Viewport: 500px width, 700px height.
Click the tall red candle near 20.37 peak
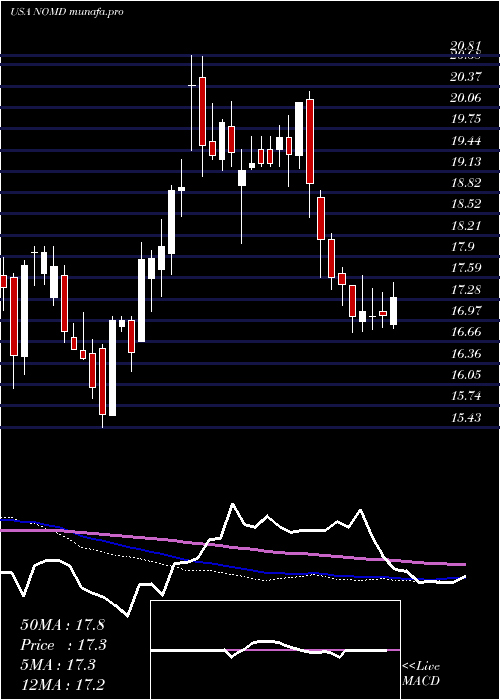pyautogui.click(x=202, y=111)
